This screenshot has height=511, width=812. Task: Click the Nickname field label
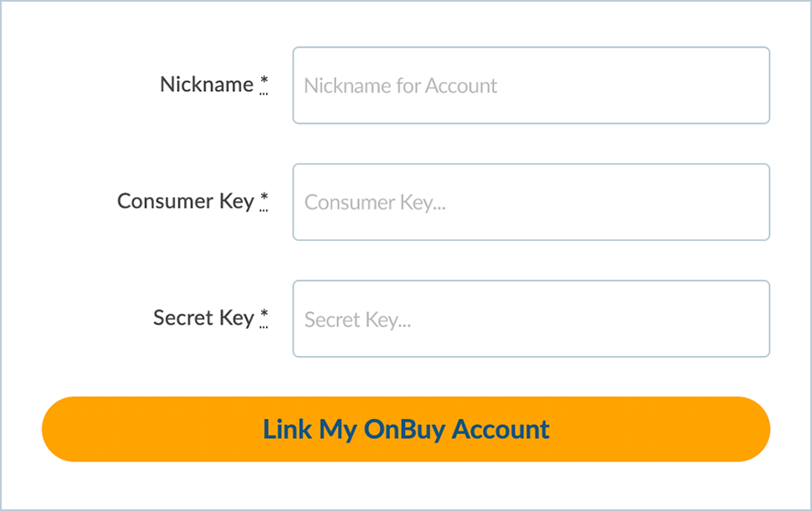[x=206, y=84]
